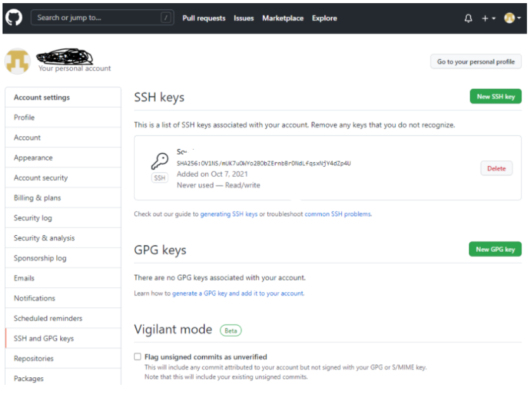This screenshot has height=400, width=532.
Task: Open Marketplace in top navigation
Action: [x=283, y=18]
